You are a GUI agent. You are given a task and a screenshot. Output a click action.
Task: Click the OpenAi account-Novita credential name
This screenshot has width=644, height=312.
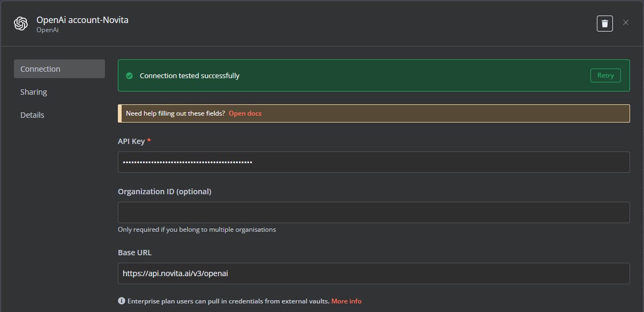coord(83,20)
